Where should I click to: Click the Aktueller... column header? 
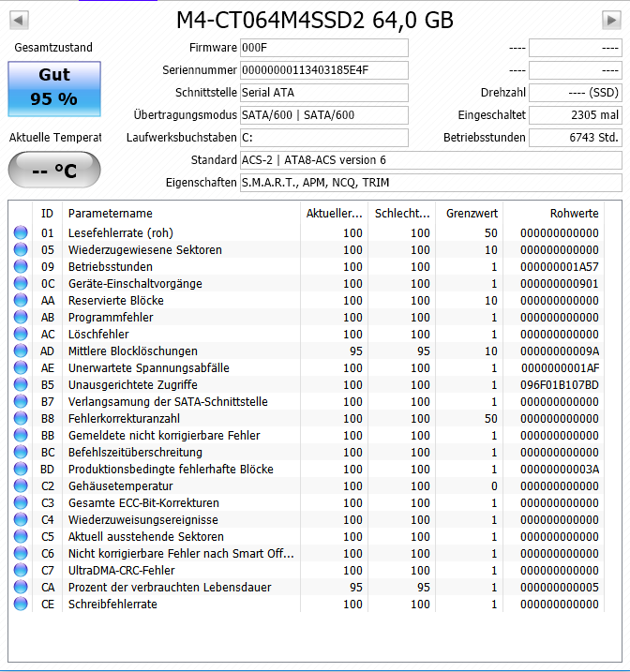(335, 214)
